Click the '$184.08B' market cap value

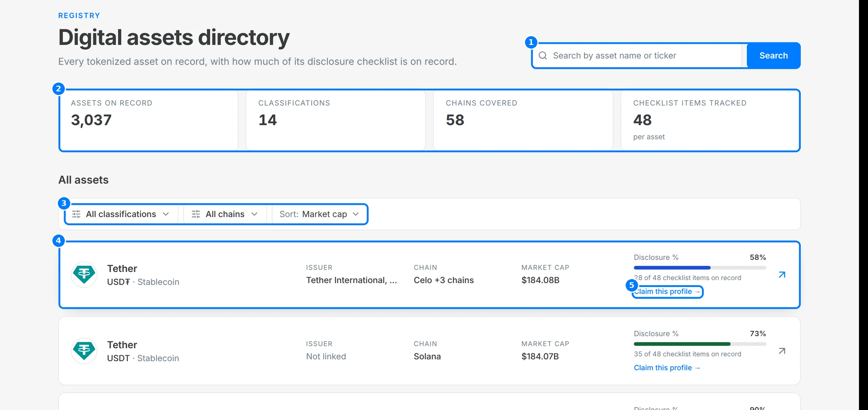pos(540,280)
